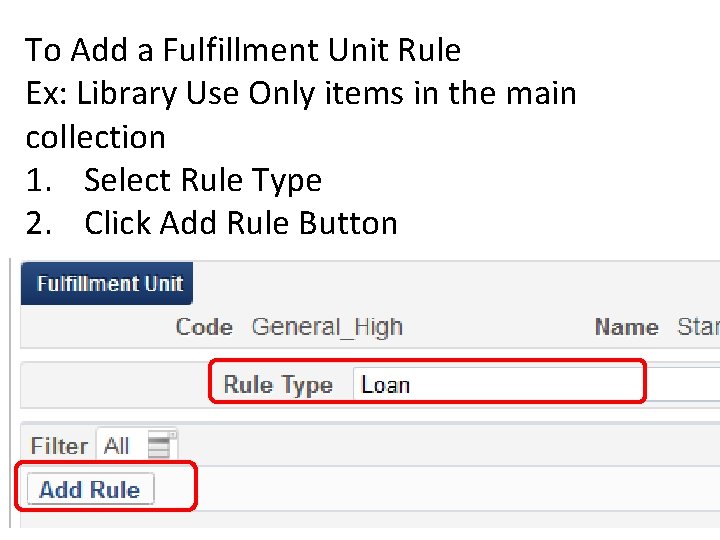Image resolution: width=720 pixels, height=540 pixels.
Task: Click the 'Select Rule Type' instruction text
Action: pos(203,180)
